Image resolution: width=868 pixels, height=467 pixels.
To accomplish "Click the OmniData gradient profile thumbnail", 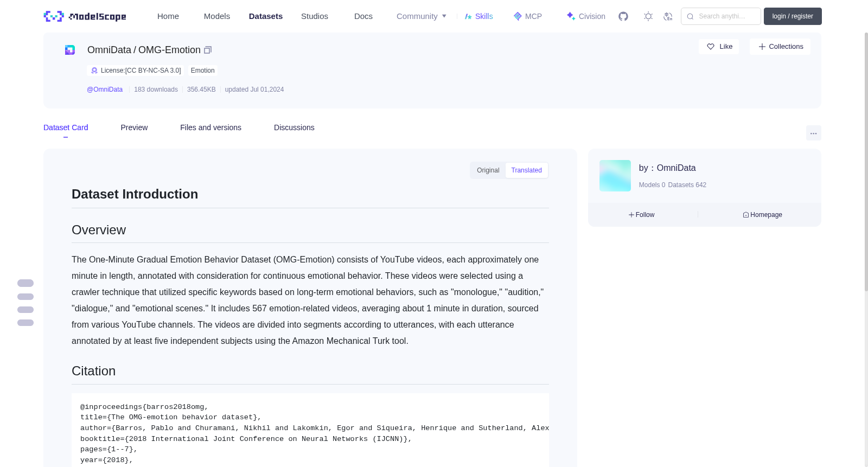I will tap(615, 176).
